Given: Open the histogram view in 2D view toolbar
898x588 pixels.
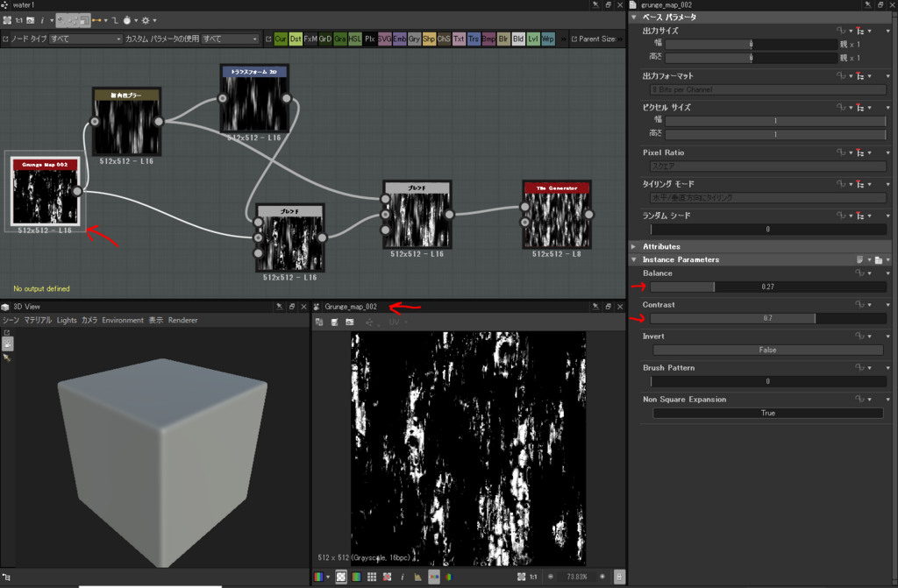Looking at the screenshot, I should pyautogui.click(x=417, y=577).
